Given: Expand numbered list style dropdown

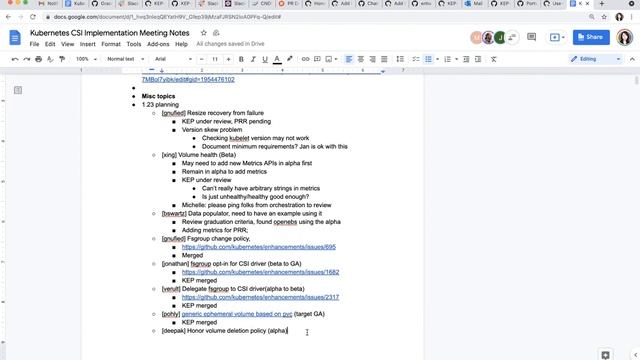Looking at the screenshot, I should [456, 59].
